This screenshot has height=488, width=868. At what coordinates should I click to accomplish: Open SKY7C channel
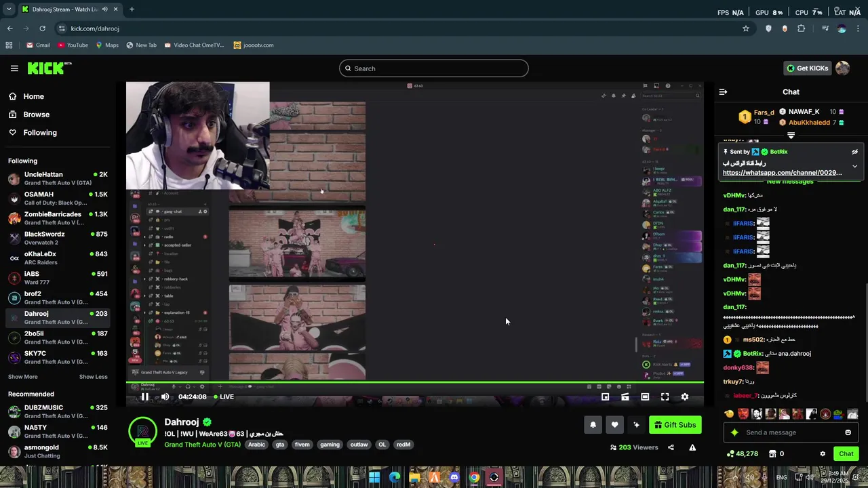pos(58,357)
